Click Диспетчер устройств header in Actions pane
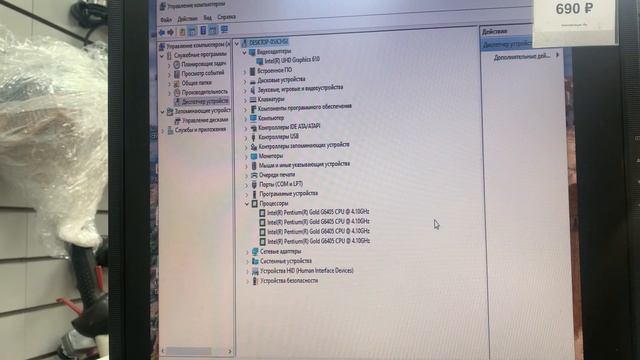The height and width of the screenshot is (360, 640). tap(507, 44)
